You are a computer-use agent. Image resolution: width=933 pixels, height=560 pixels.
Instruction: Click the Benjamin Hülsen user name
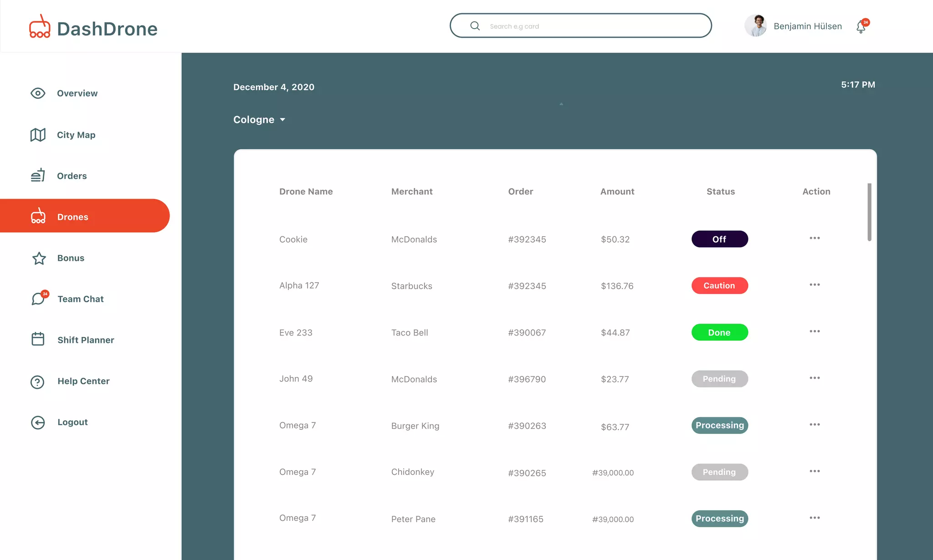click(x=808, y=26)
